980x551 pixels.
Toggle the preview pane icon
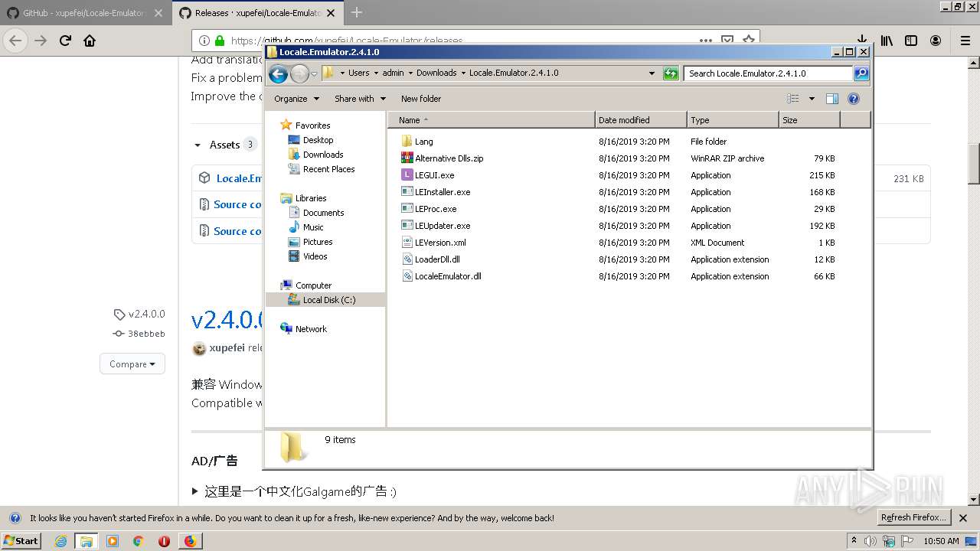point(832,99)
